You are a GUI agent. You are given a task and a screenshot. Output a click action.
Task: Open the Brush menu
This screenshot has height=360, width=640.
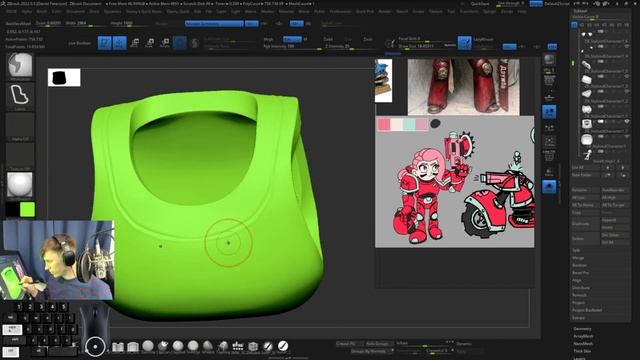[42, 11]
